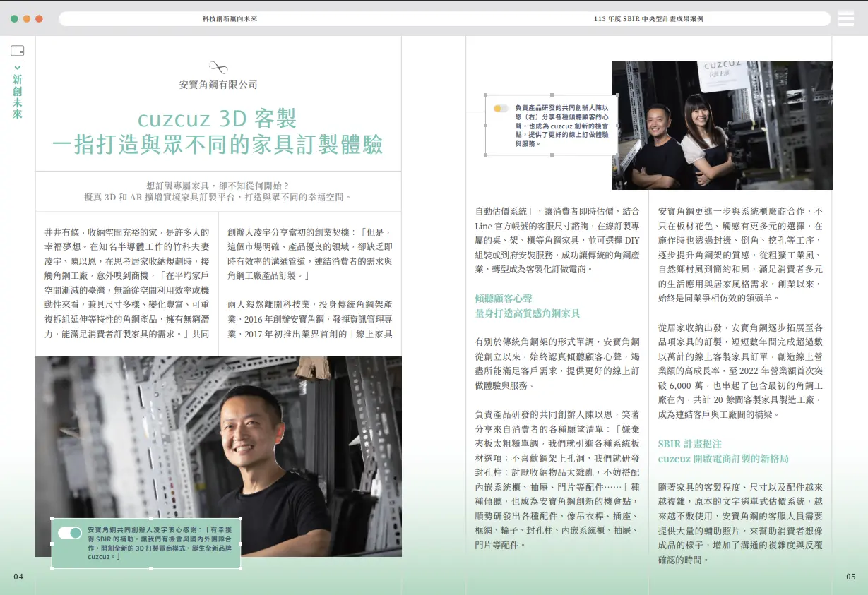The width and height of the screenshot is (868, 595).
Task: Click the red window dot
Action: click(x=39, y=19)
